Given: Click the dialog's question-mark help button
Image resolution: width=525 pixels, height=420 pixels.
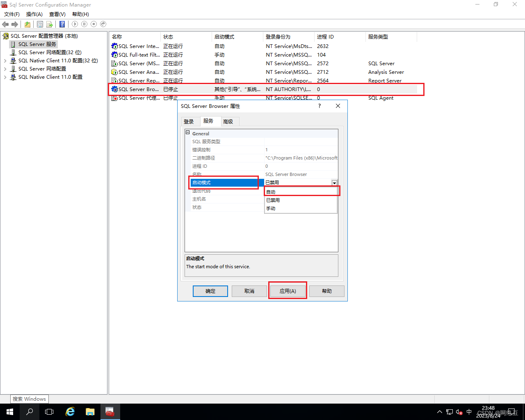Looking at the screenshot, I should [x=320, y=106].
